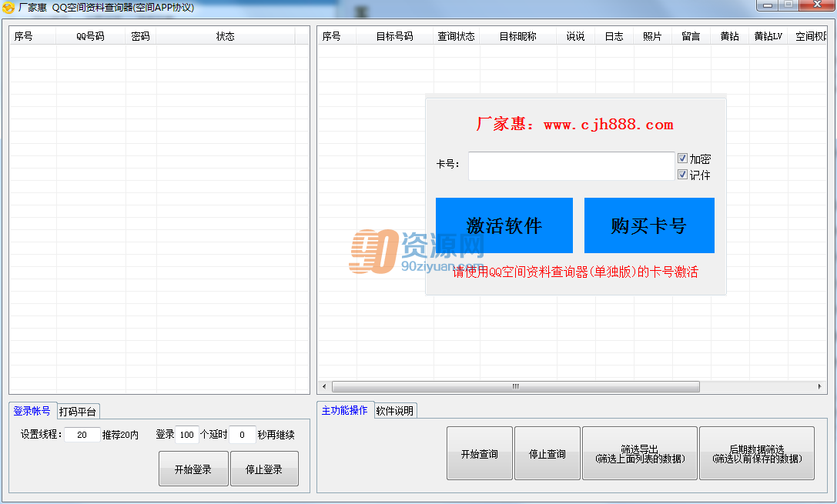Start the query with 开始查询
This screenshot has width=837, height=504.
tap(480, 453)
